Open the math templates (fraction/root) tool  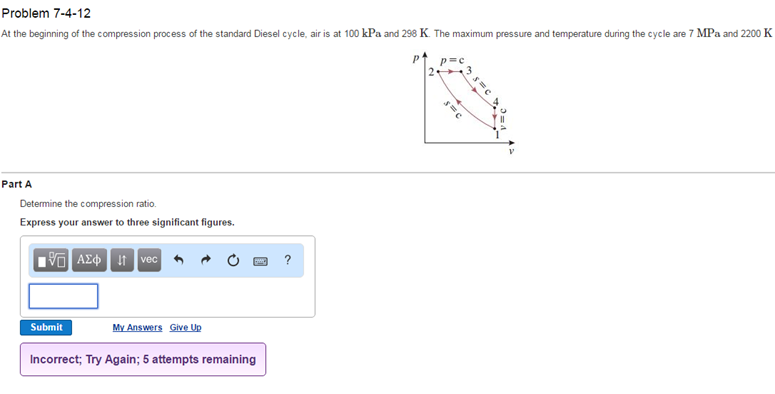(52, 260)
